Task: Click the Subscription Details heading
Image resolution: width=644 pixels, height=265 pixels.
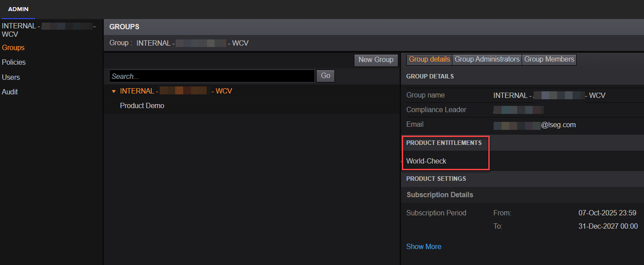Action: coord(440,195)
